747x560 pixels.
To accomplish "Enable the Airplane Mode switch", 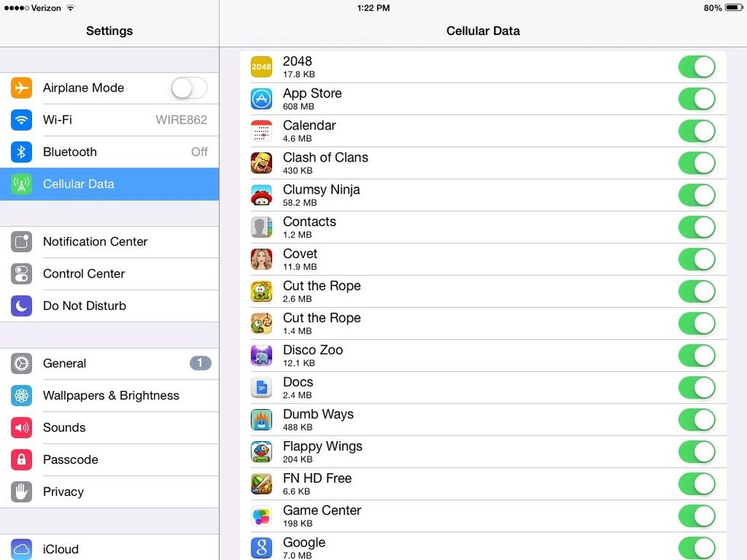I will click(x=189, y=88).
